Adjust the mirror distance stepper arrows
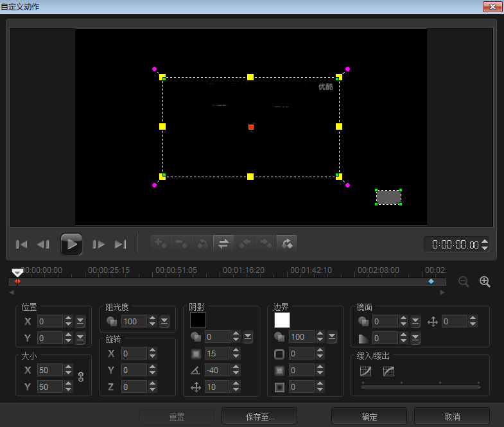The height and width of the screenshot is (427, 504). tap(473, 321)
